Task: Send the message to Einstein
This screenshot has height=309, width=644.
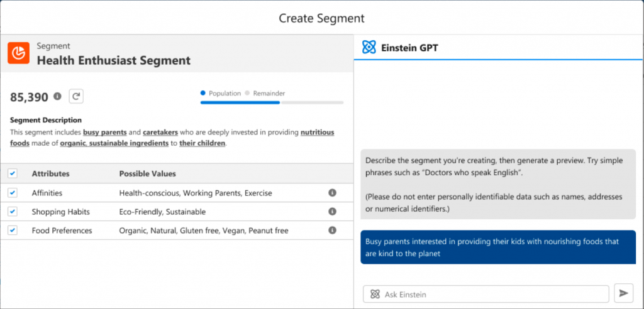Action: coord(623,293)
